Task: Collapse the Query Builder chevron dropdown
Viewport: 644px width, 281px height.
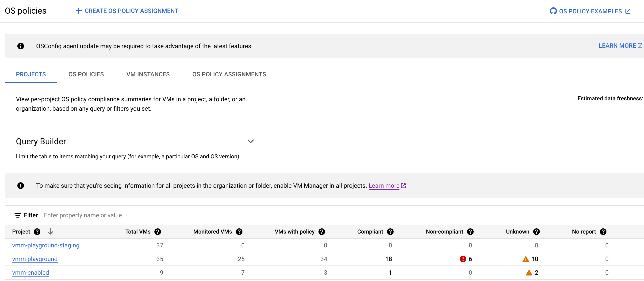Action: (251, 141)
